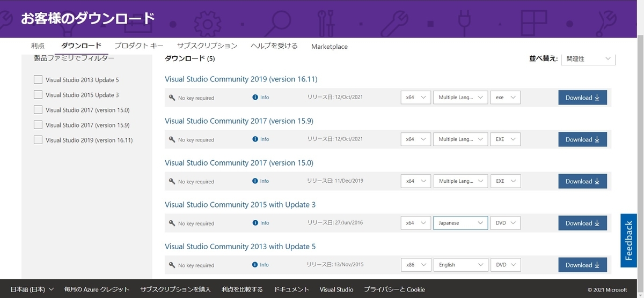Open the language dropdown for Community 2017 version 15.0

(460, 181)
